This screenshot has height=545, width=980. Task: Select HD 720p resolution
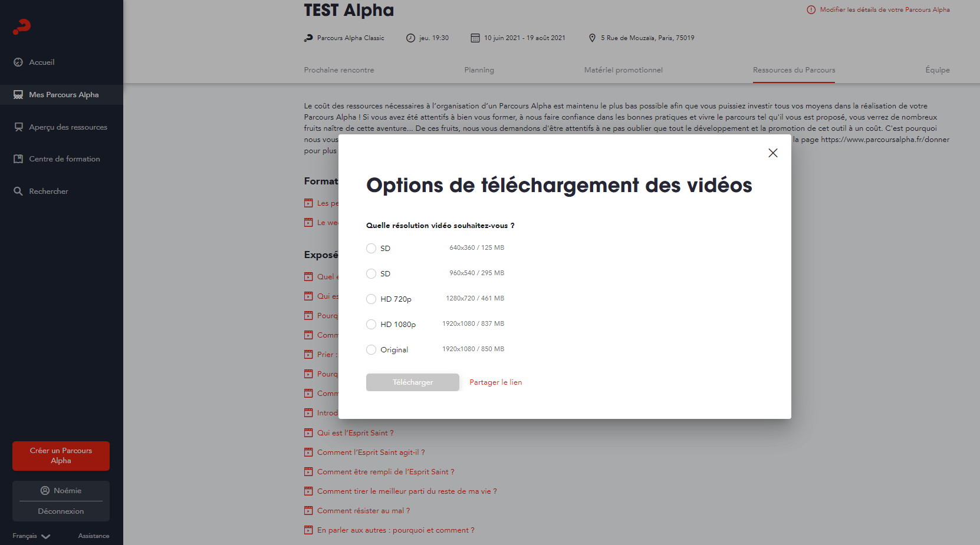pos(371,299)
